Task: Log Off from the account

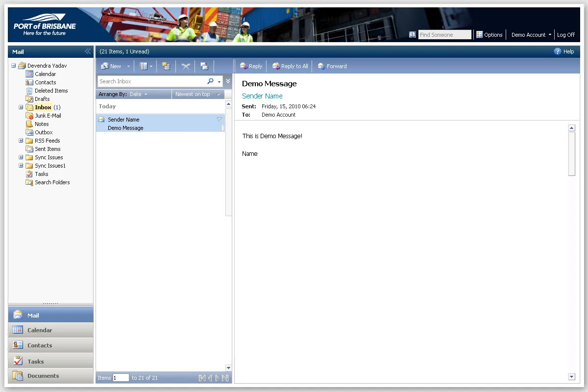Action: click(566, 35)
